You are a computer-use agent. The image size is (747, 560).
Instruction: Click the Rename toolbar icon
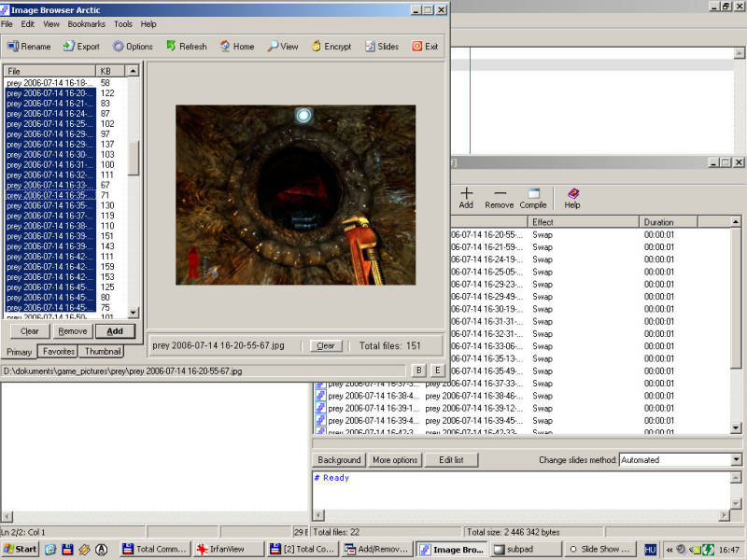pyautogui.click(x=14, y=47)
